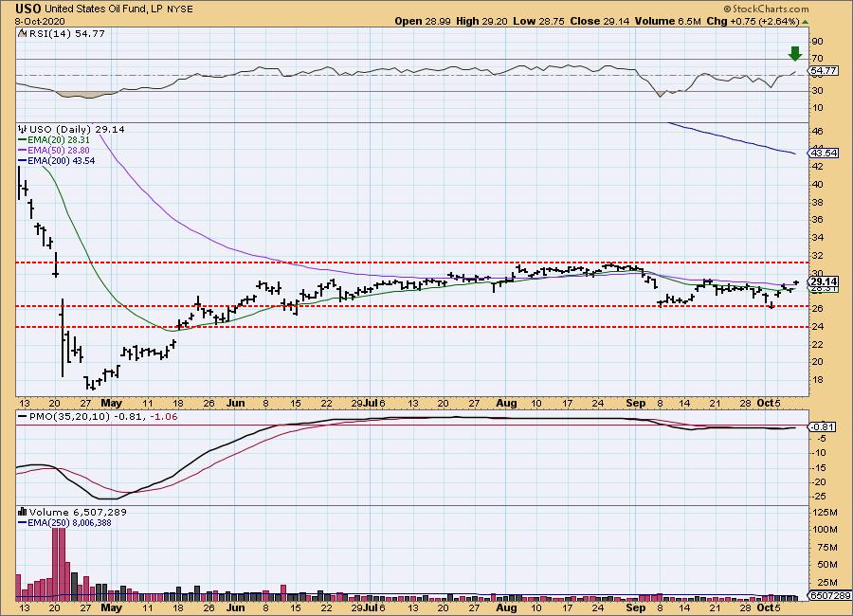853x616 pixels.
Task: Click the 54.77 RSI axis value tag
Action: 823,71
